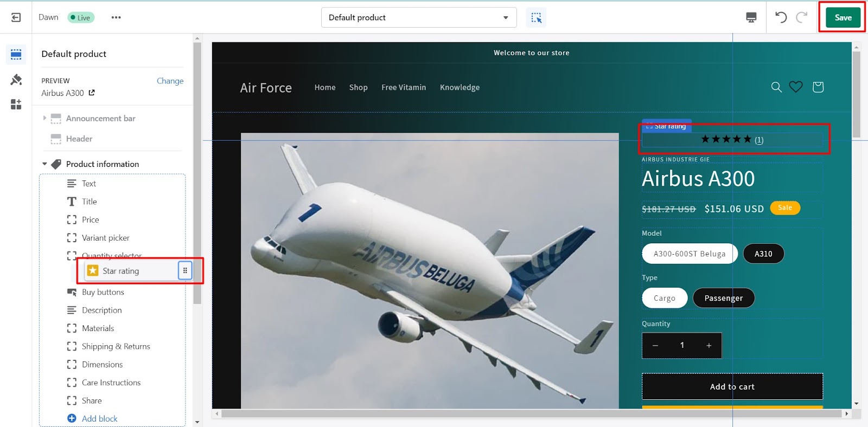Increase quantity with the plus icon

(x=709, y=346)
